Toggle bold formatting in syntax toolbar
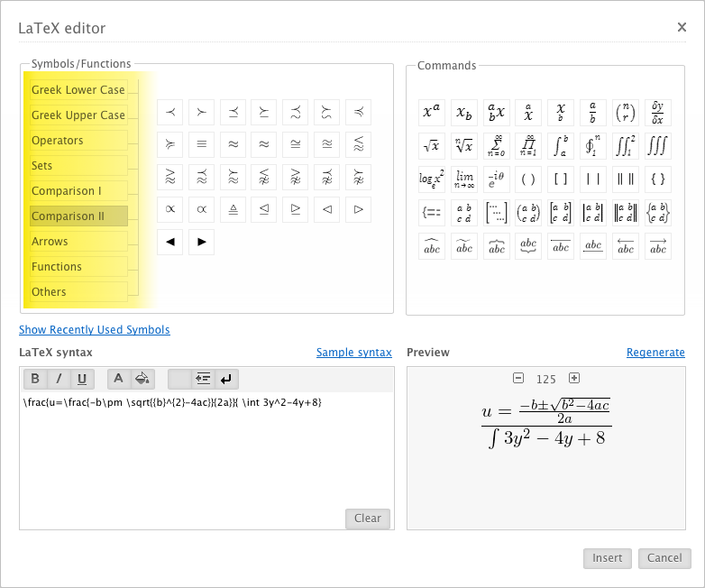The width and height of the screenshot is (705, 588). 35,379
